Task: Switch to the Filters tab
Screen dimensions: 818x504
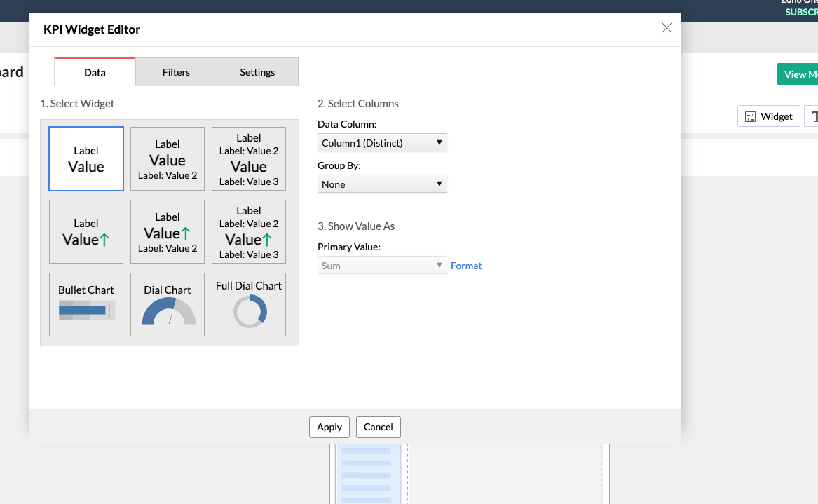Action: [176, 72]
